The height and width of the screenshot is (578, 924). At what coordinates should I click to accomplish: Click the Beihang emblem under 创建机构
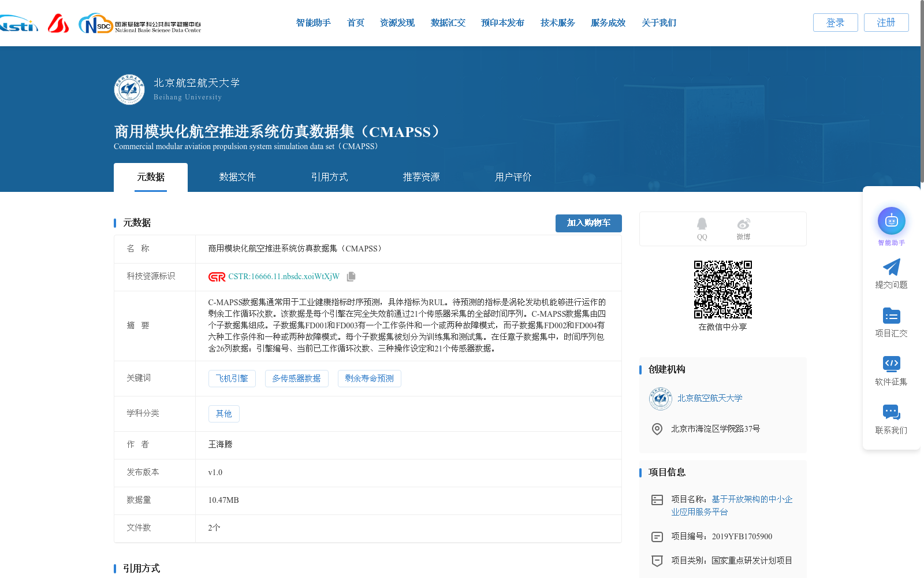pyautogui.click(x=661, y=399)
